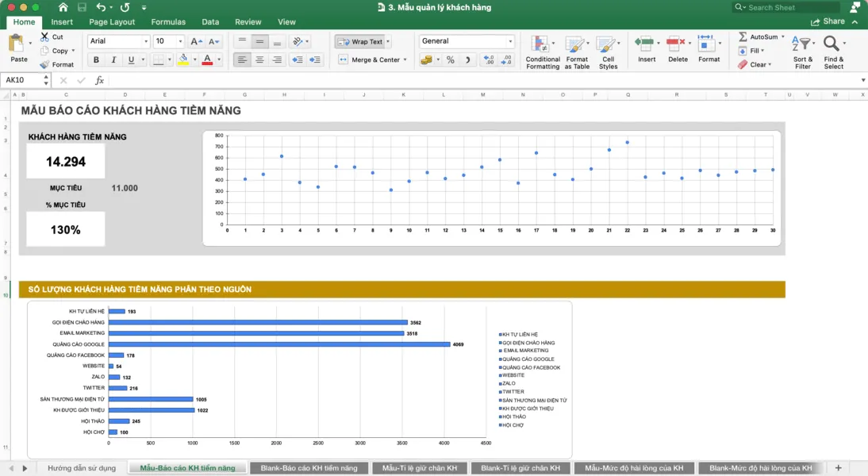Viewport: 868px width, 476px height.
Task: Toggle Bold formatting
Action: [96, 60]
